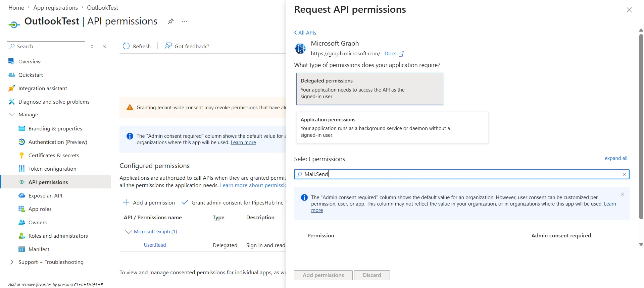Collapse the Microsoft Graph (1) permissions group
This screenshot has width=644, height=288.
pos(129,231)
